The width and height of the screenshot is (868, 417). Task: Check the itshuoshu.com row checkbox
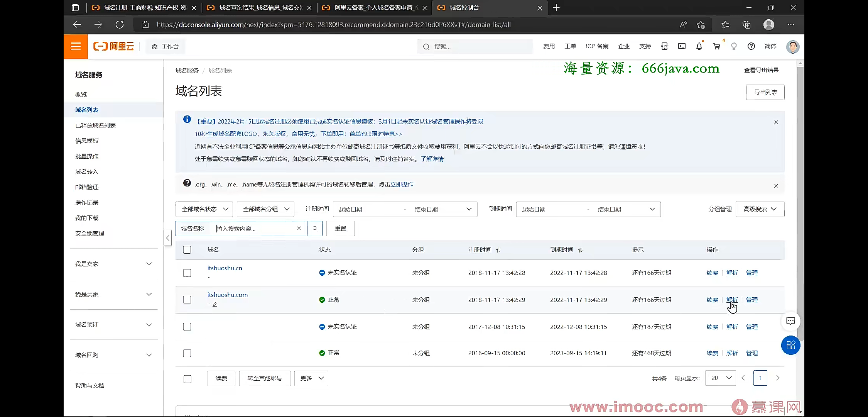pos(187,300)
